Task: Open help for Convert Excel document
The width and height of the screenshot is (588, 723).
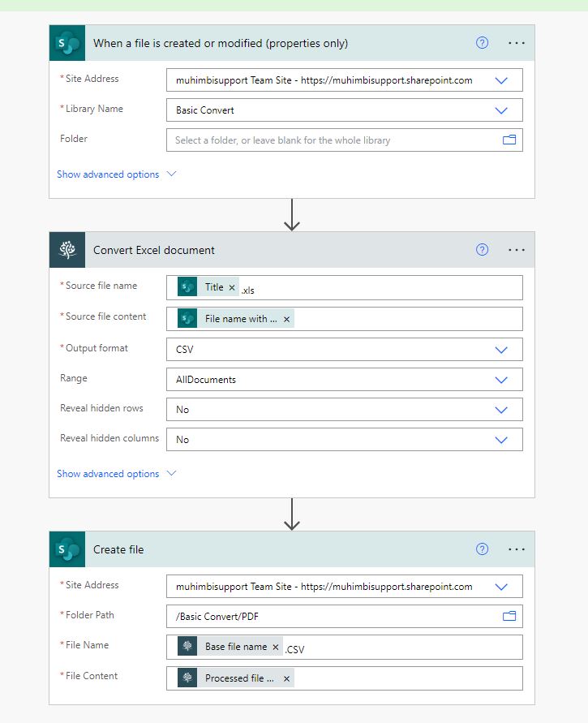Action: tap(482, 249)
